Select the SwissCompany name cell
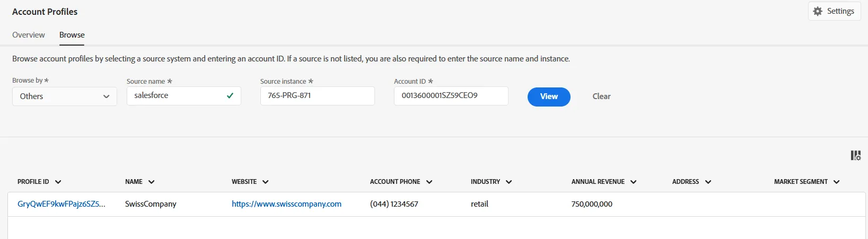 (151, 204)
